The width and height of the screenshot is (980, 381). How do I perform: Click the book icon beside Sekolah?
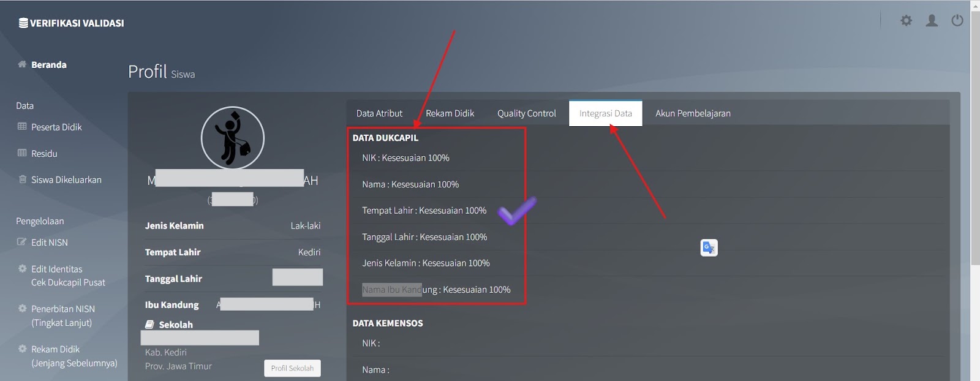(149, 325)
